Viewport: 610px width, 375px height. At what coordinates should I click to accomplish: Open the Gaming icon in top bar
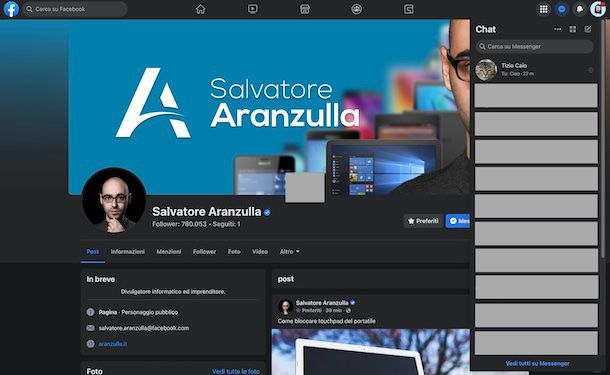pyautogui.click(x=408, y=9)
